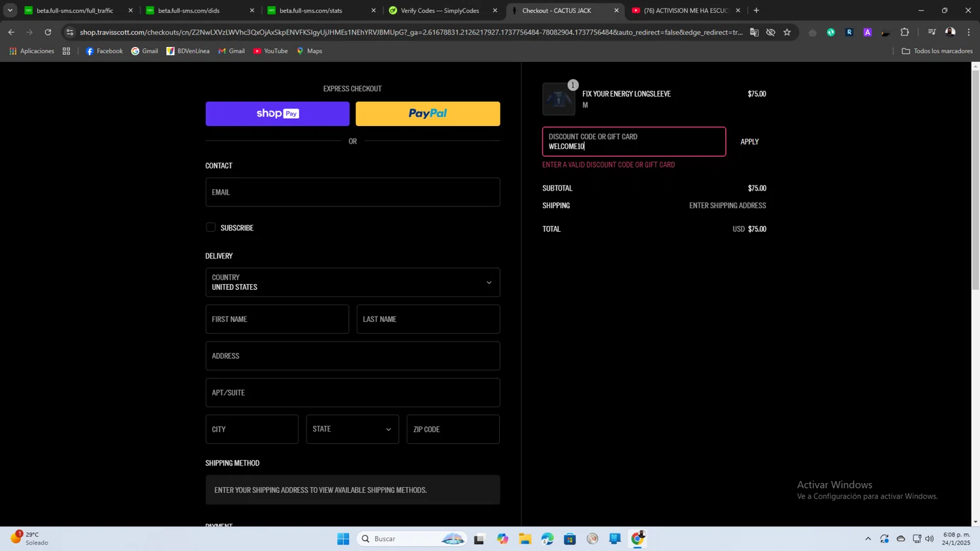980x551 pixels.
Task: Open the media controls icon
Action: (x=932, y=32)
